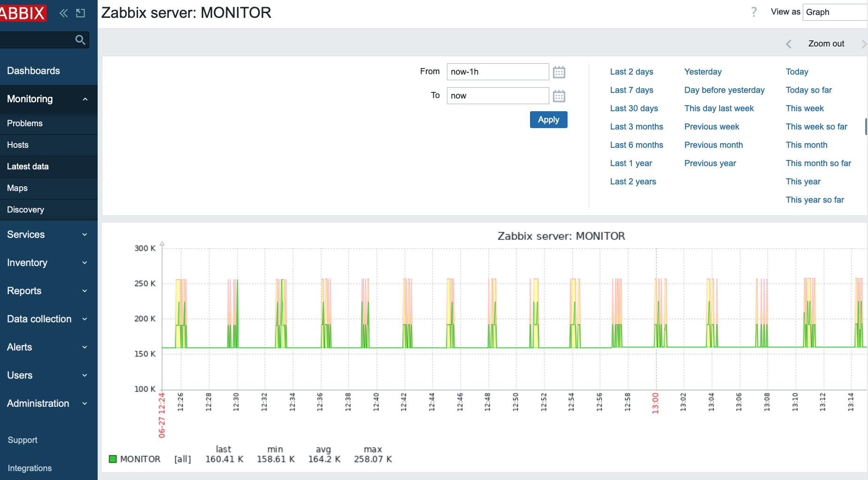Select the Last 30 days range

(x=634, y=108)
